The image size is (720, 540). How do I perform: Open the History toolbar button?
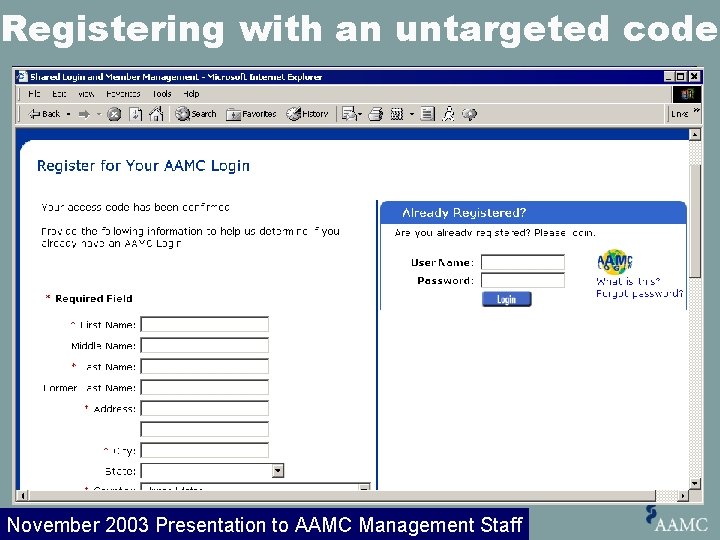307,113
